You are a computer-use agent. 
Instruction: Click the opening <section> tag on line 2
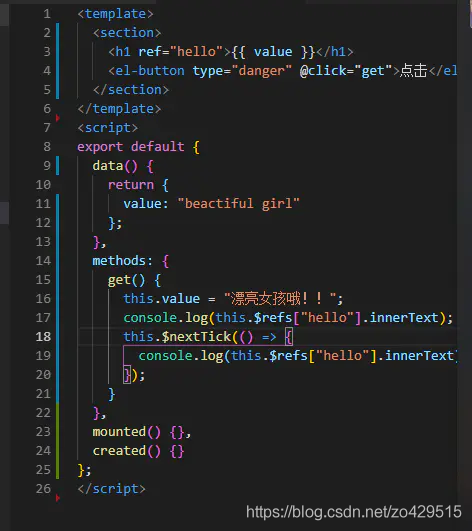tap(127, 33)
